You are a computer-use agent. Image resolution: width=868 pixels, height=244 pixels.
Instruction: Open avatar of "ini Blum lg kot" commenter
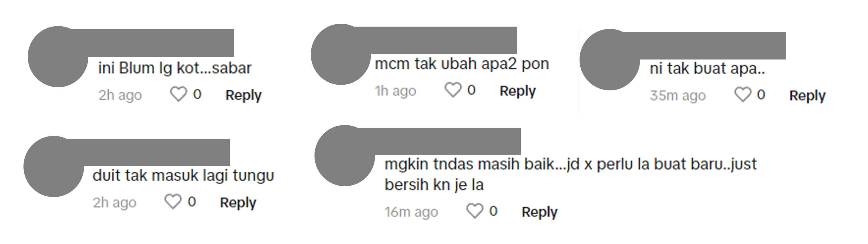pos(58,57)
